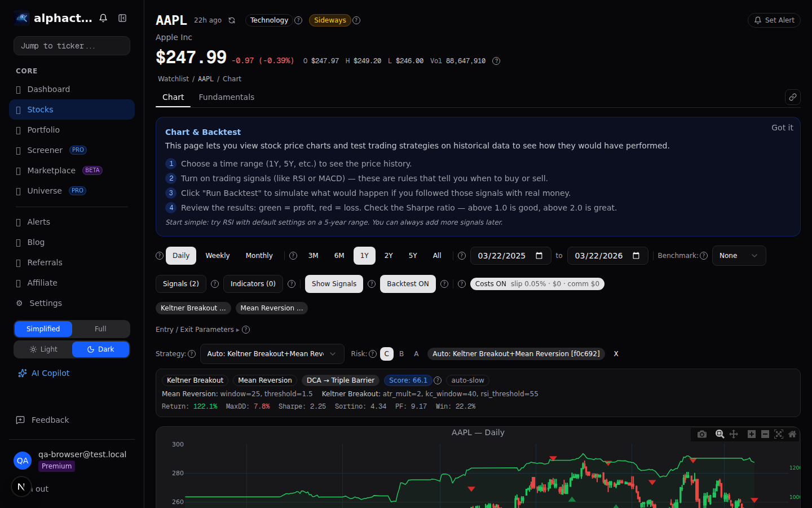
Task: Open notifications via the bell icon in header
Action: click(x=103, y=17)
